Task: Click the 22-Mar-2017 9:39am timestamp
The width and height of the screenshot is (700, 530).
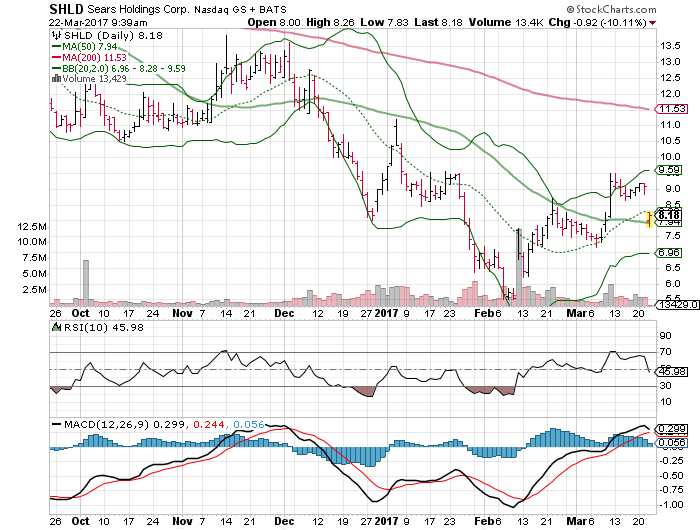Action: pyautogui.click(x=98, y=22)
